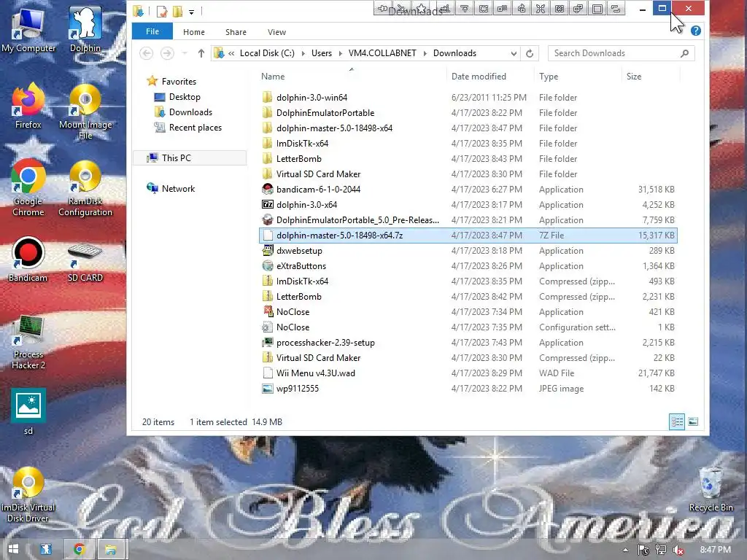Switch to large thumbnails view icon
Viewport: 747px width, 560px height.
pos(693,421)
